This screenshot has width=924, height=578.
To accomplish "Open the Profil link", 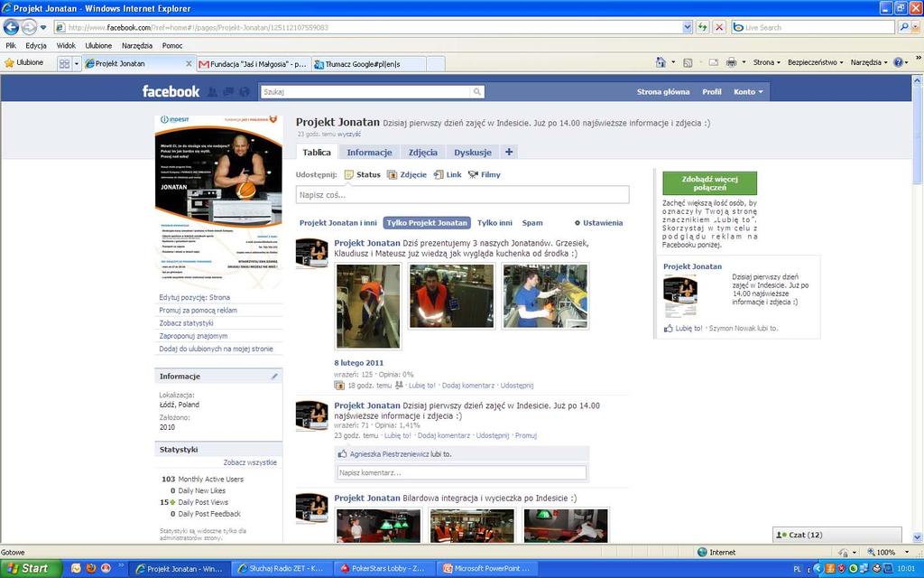I will point(711,91).
